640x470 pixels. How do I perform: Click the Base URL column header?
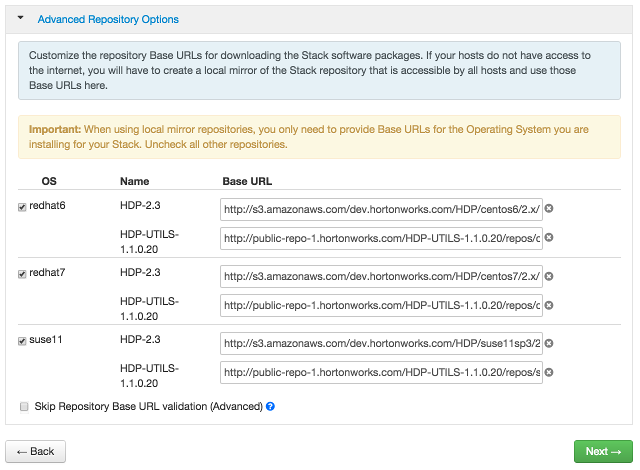[x=247, y=181]
